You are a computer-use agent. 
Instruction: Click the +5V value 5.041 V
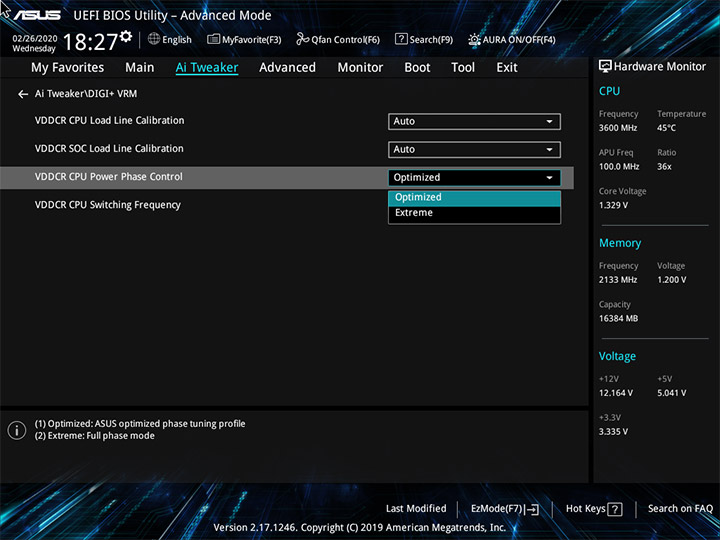[x=672, y=393]
